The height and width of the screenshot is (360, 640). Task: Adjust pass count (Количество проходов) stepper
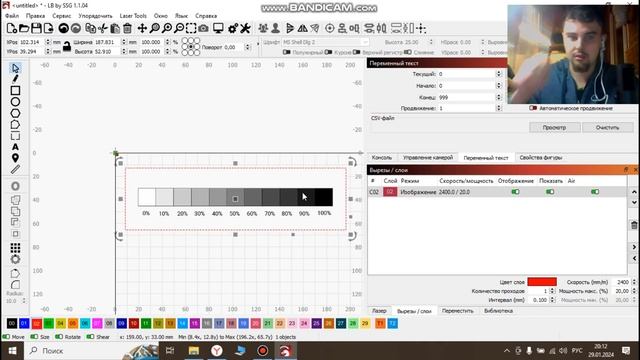point(552,291)
